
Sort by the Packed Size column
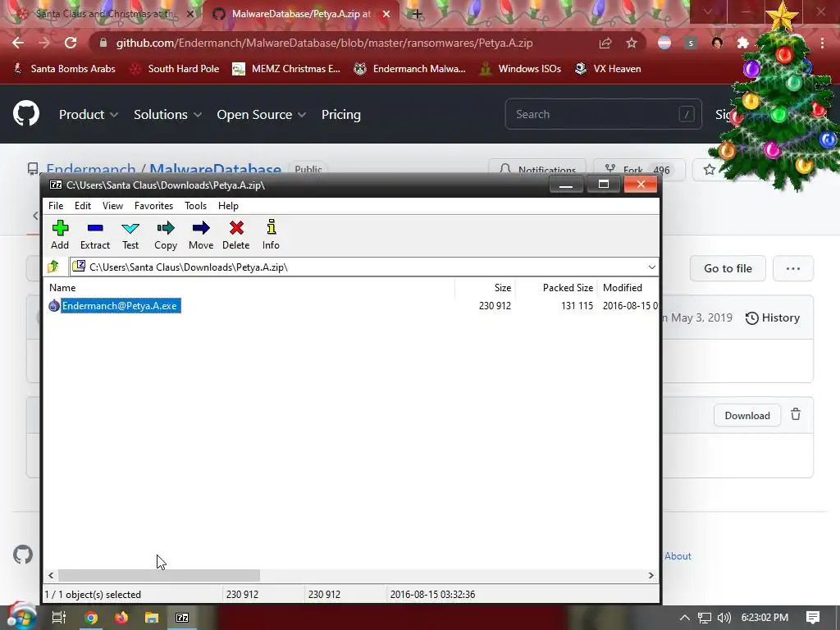568,288
